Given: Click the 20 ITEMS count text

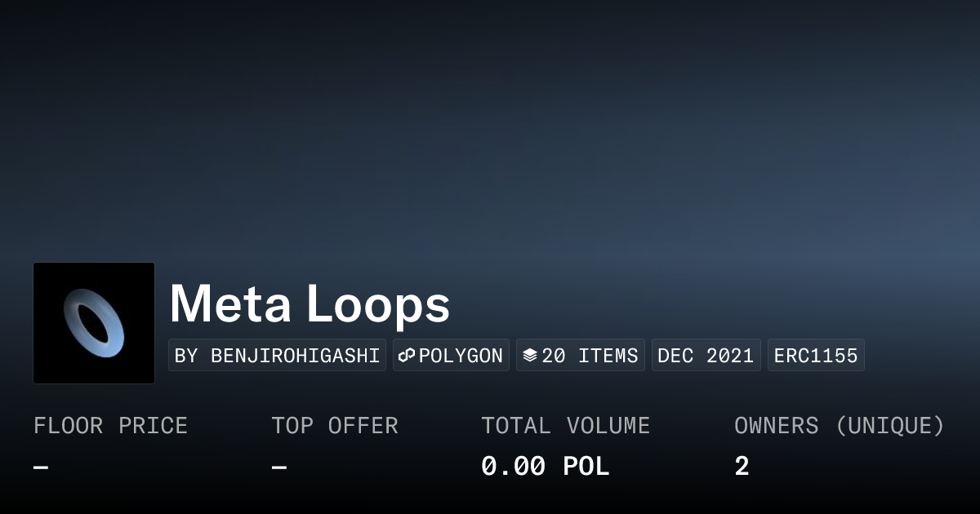Looking at the screenshot, I should click(x=590, y=356).
